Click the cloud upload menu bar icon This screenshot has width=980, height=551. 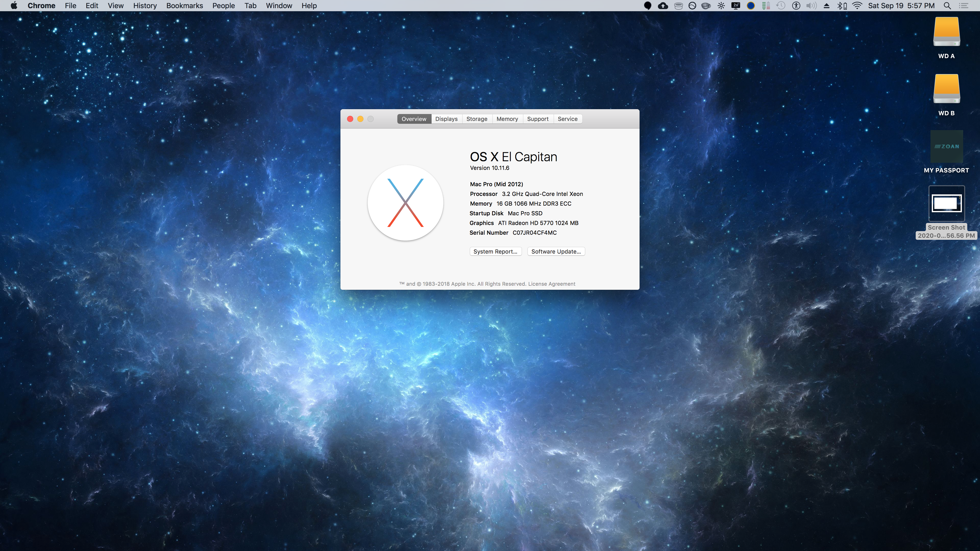coord(663,6)
